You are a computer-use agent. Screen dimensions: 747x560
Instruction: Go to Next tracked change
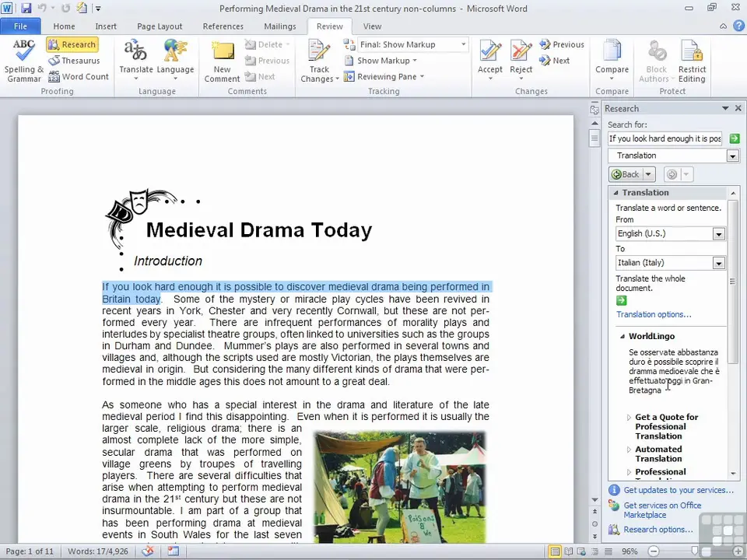(555, 61)
